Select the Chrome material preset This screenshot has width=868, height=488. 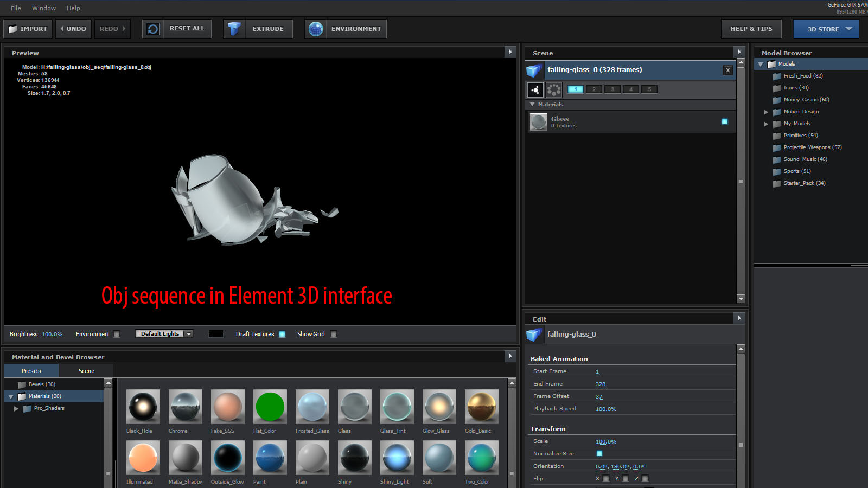tap(186, 406)
